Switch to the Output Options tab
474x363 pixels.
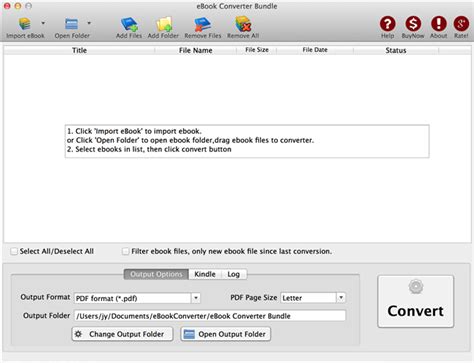156,274
